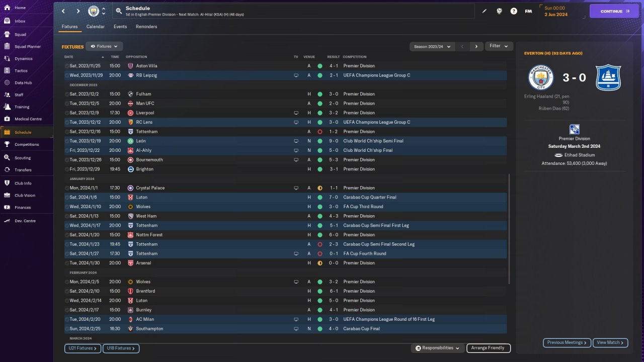Open Club Info in the sidebar

[x=23, y=184]
